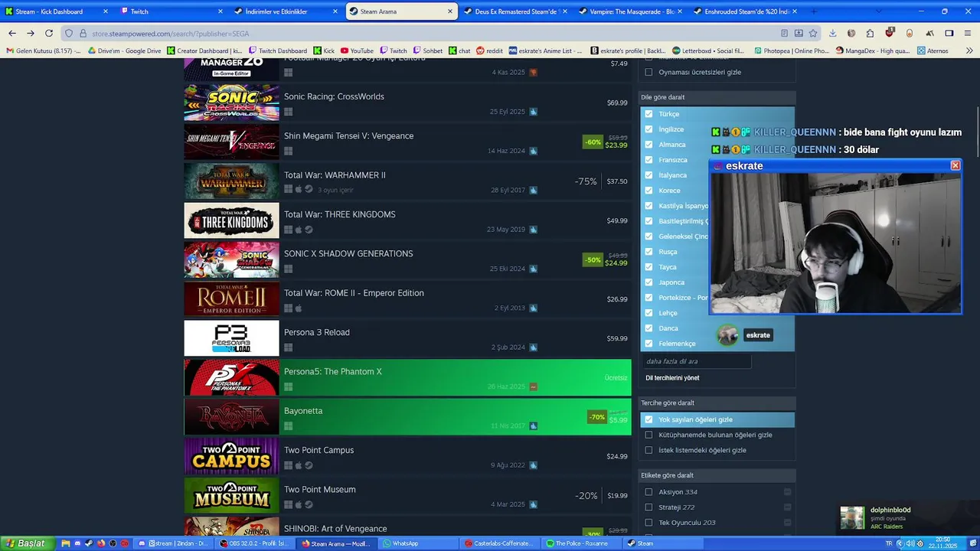Open a new browser tab

(813, 11)
